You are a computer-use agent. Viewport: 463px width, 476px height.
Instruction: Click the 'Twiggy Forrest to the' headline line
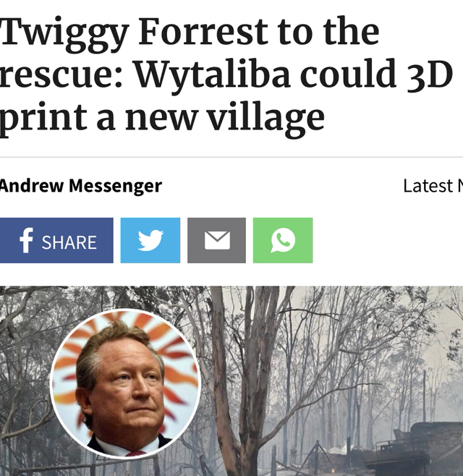point(190,33)
